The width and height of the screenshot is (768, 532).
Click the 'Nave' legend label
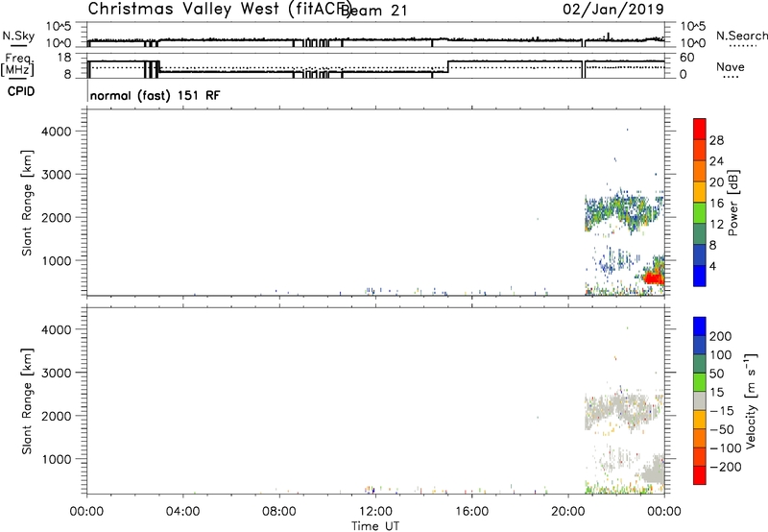click(730, 67)
